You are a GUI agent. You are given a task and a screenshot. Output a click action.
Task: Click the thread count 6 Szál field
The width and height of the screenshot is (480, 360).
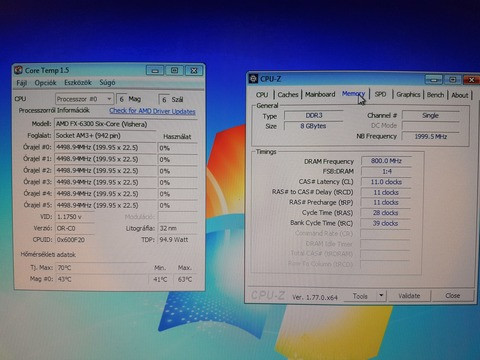[x=164, y=99]
